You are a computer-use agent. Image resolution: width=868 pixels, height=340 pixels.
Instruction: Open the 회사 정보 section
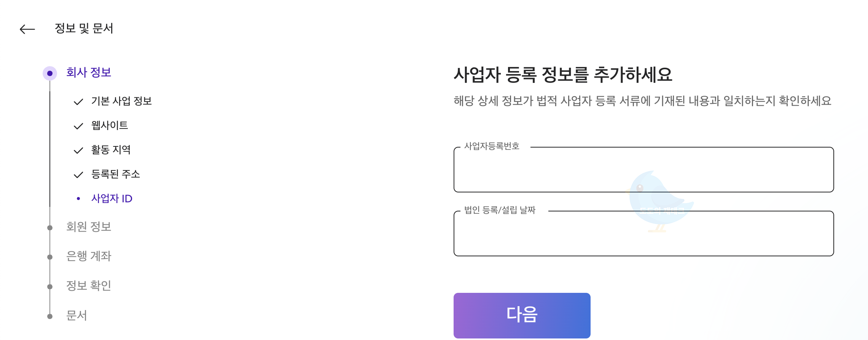click(89, 72)
